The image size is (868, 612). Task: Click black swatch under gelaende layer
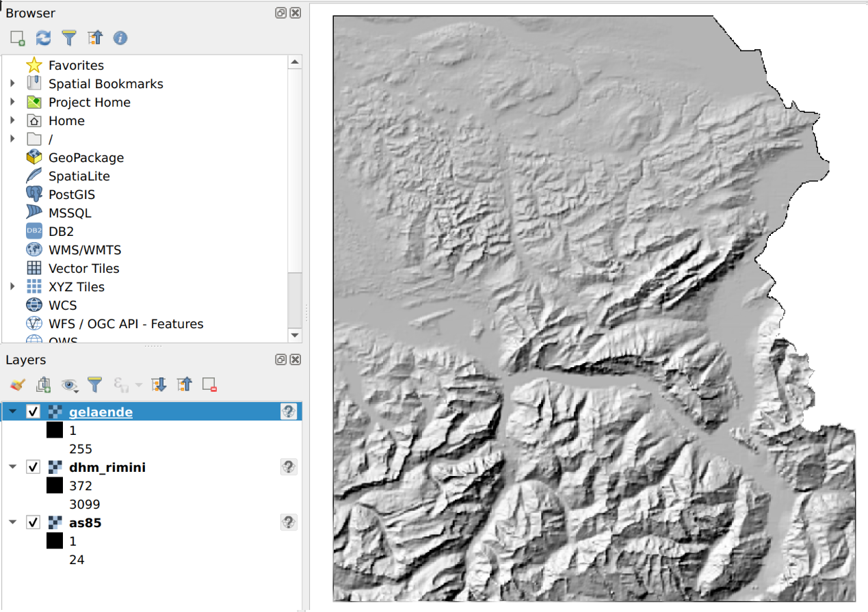pyautogui.click(x=55, y=431)
